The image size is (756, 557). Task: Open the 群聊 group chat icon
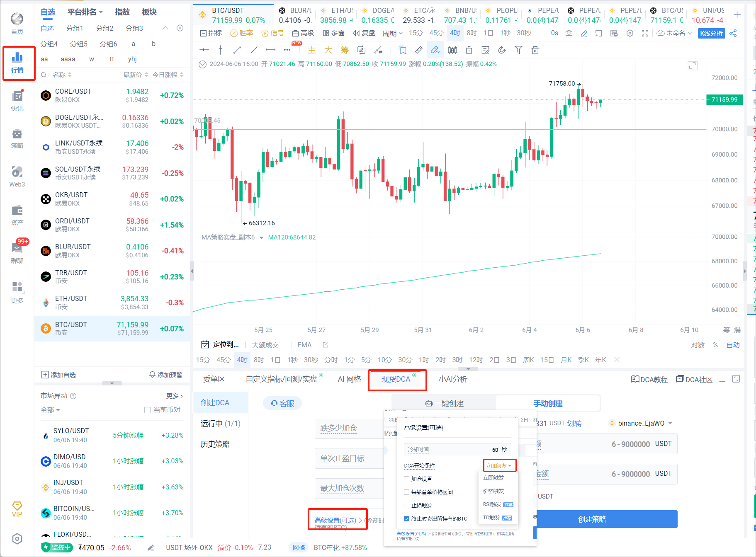17,253
